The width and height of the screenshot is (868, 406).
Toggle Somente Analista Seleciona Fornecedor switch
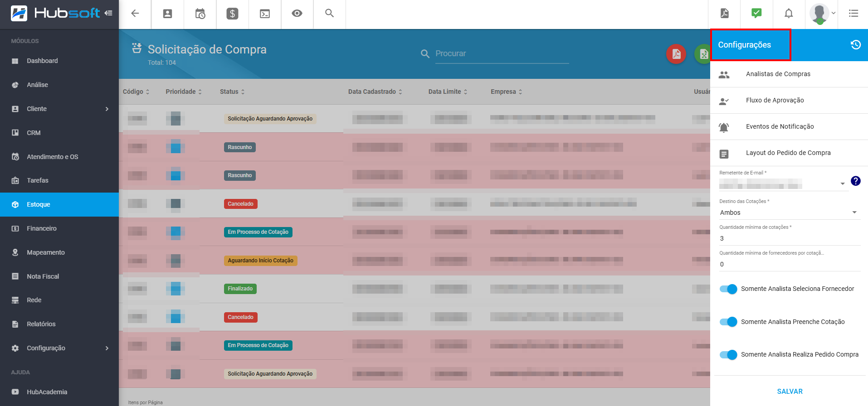pos(728,289)
